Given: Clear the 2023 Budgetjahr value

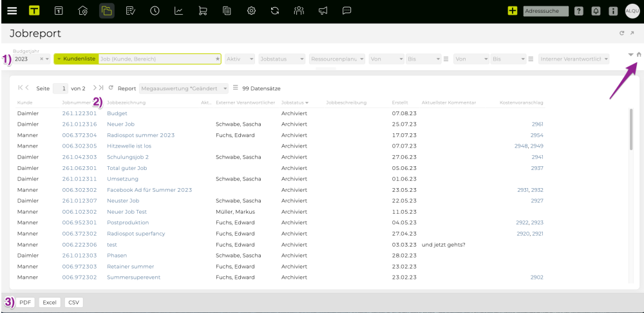Looking at the screenshot, I should tap(41, 59).
